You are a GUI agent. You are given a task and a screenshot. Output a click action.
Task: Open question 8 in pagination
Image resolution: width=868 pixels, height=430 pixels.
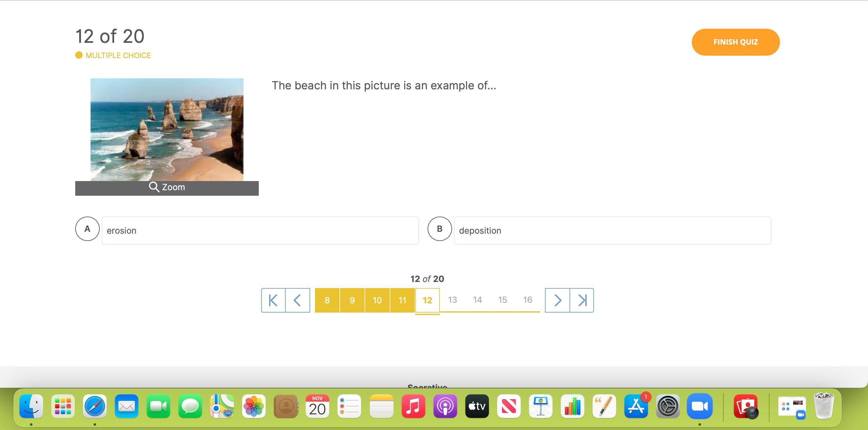(x=327, y=300)
